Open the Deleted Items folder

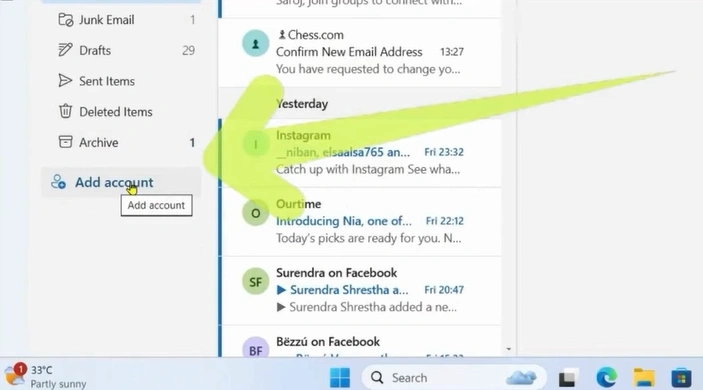tap(121, 112)
